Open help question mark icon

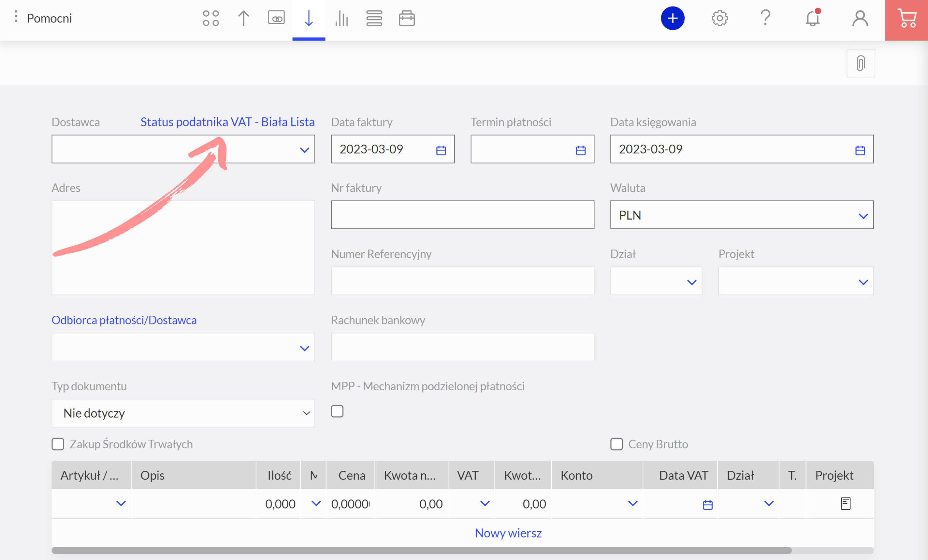click(x=765, y=18)
